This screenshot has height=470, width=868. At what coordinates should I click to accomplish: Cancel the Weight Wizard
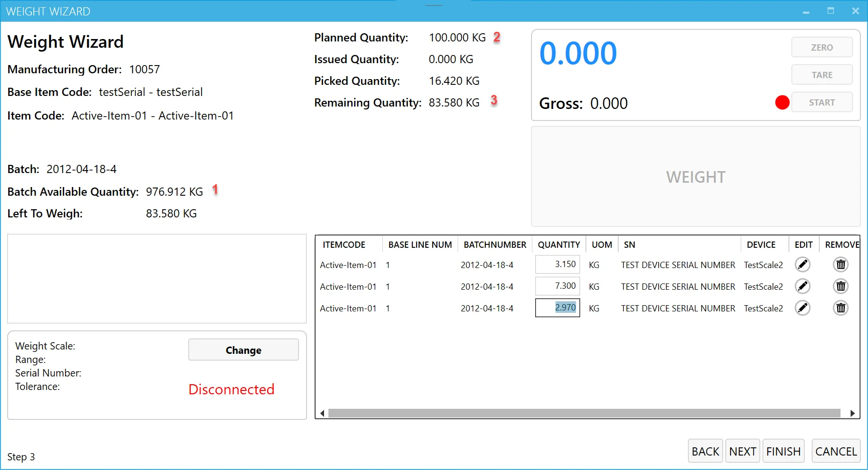836,451
